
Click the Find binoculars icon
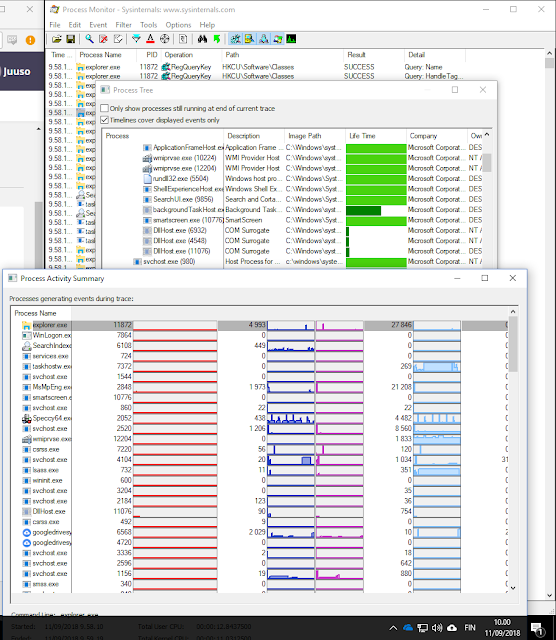point(202,39)
